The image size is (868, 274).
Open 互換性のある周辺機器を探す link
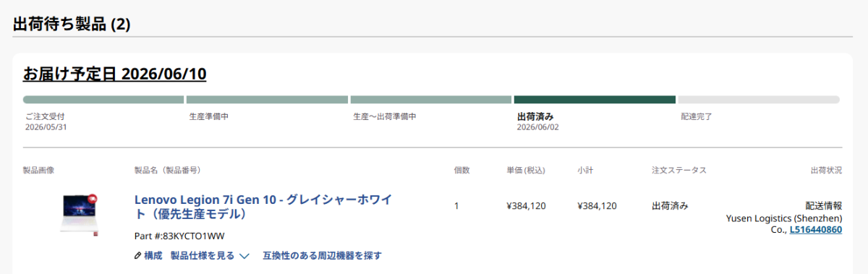(x=322, y=256)
